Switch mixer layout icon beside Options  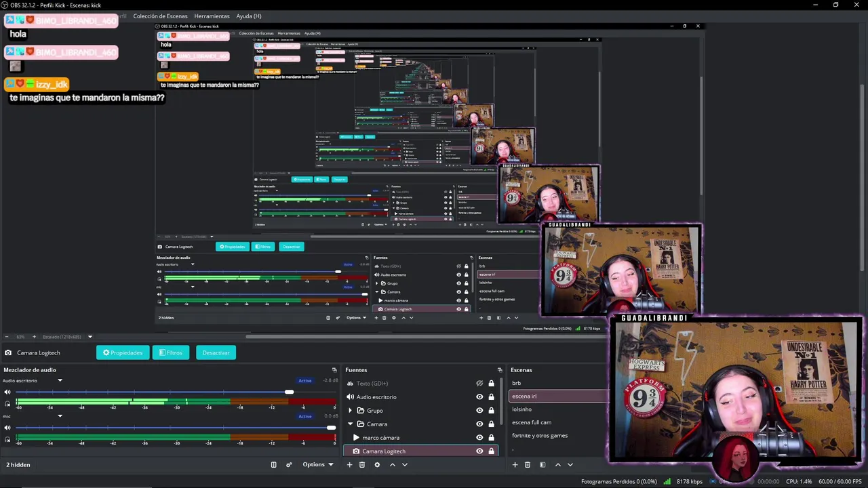tap(274, 464)
